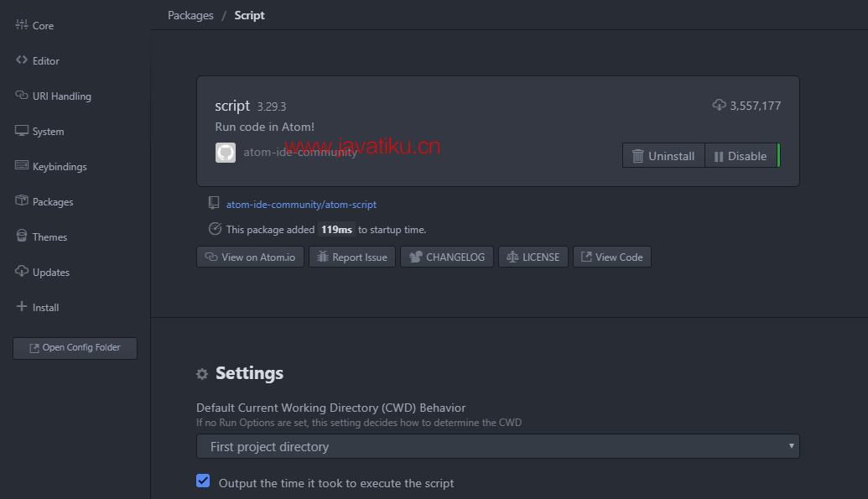
Task: Click the System monitor icon
Action: (x=22, y=131)
